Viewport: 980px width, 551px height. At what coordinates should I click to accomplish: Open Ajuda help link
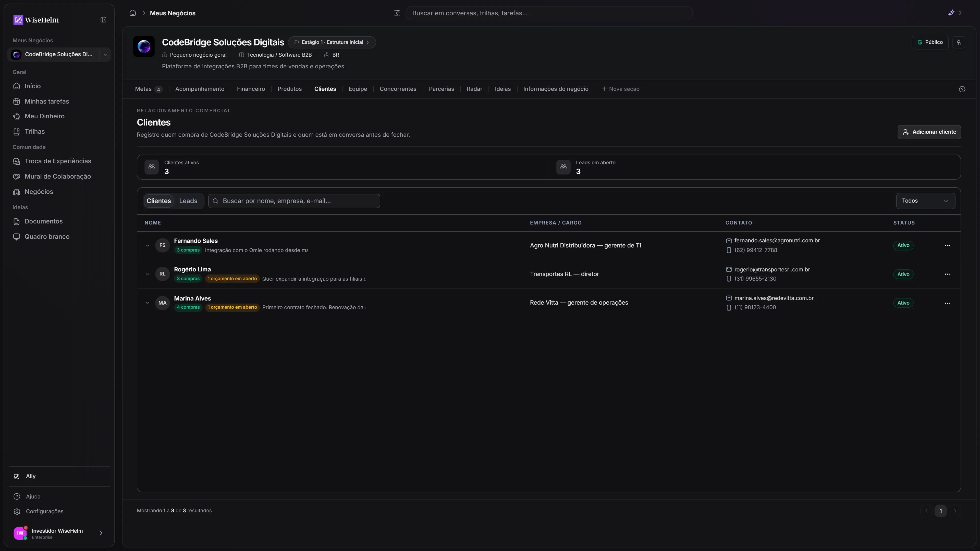click(x=59, y=496)
